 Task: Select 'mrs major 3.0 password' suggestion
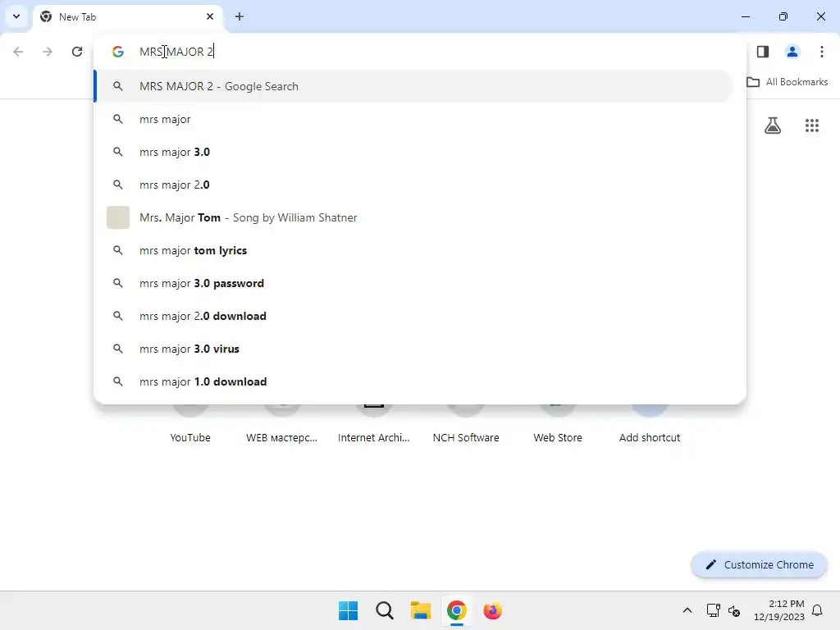click(413, 283)
